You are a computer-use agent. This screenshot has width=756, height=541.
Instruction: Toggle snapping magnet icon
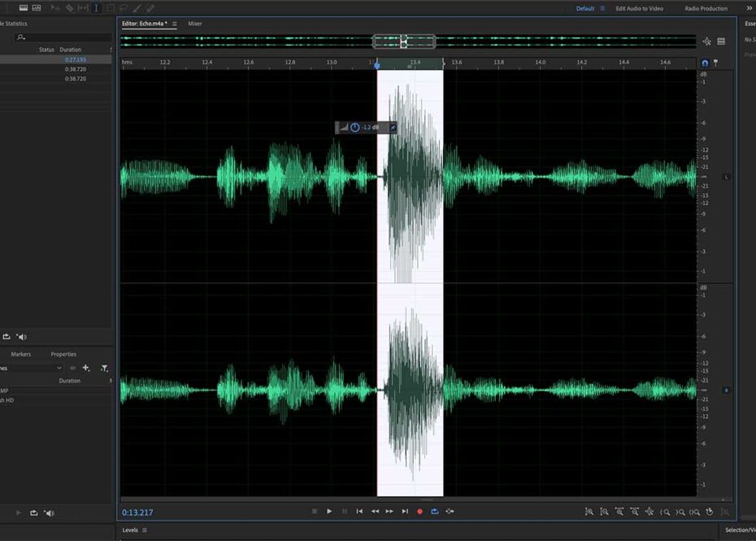click(x=705, y=63)
